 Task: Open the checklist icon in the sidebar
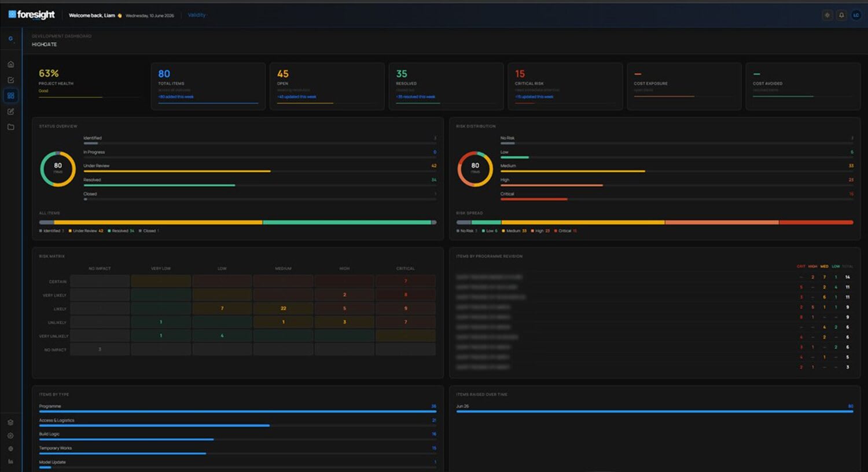click(10, 80)
